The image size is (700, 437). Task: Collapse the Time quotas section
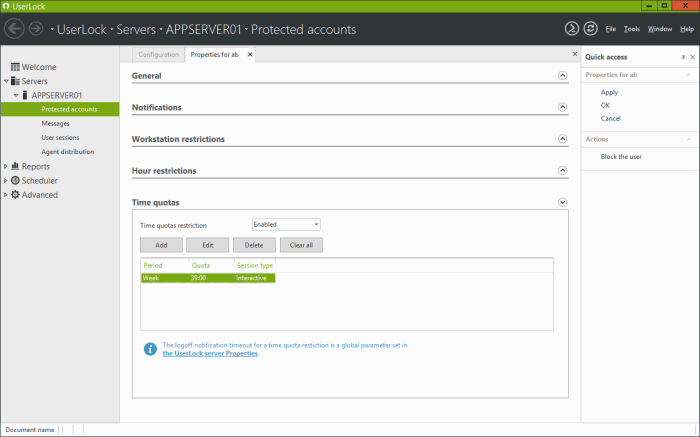point(562,203)
